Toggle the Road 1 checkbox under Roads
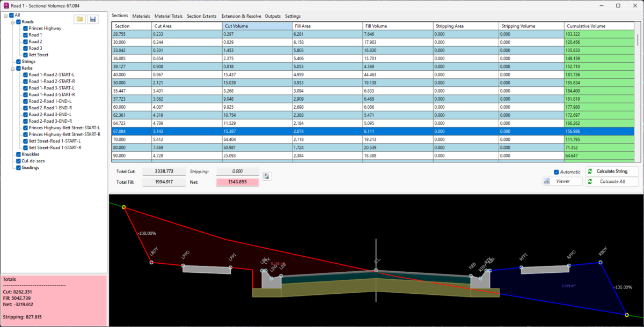Image resolution: width=644 pixels, height=327 pixels. pos(25,35)
